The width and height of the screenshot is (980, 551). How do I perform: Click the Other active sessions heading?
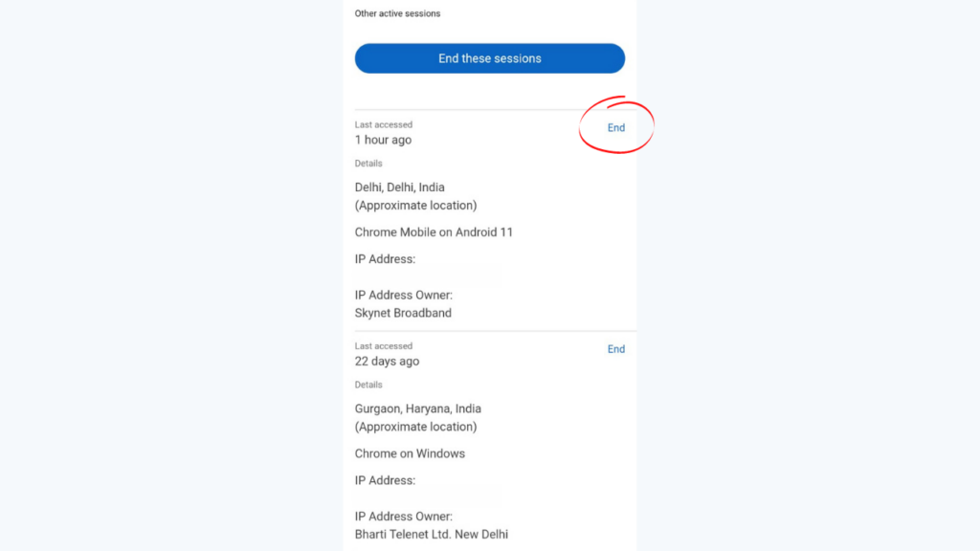(397, 13)
